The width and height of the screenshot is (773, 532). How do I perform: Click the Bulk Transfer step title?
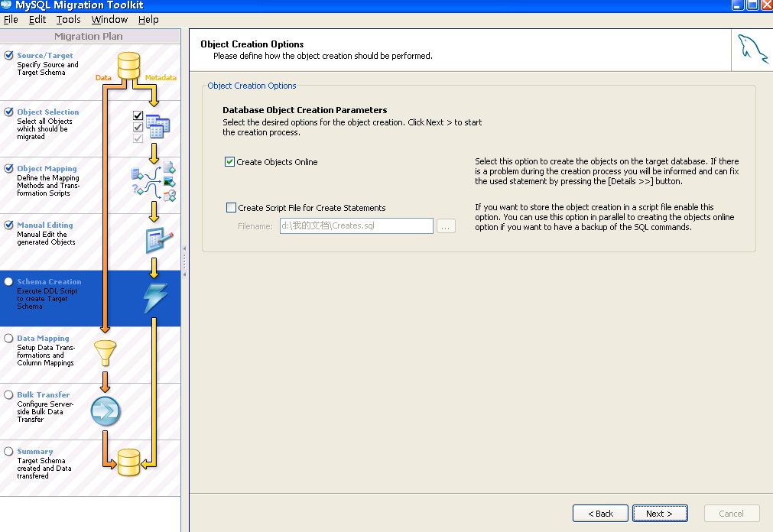click(x=44, y=394)
